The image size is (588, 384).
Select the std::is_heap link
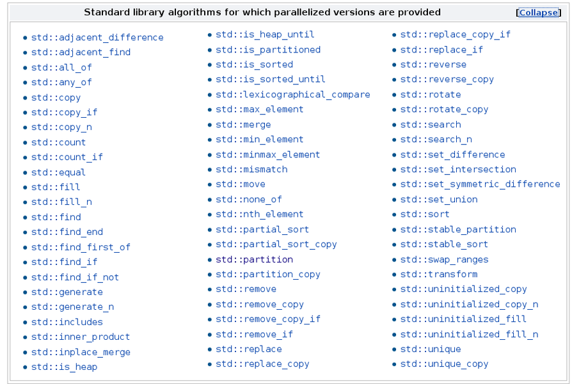(64, 367)
